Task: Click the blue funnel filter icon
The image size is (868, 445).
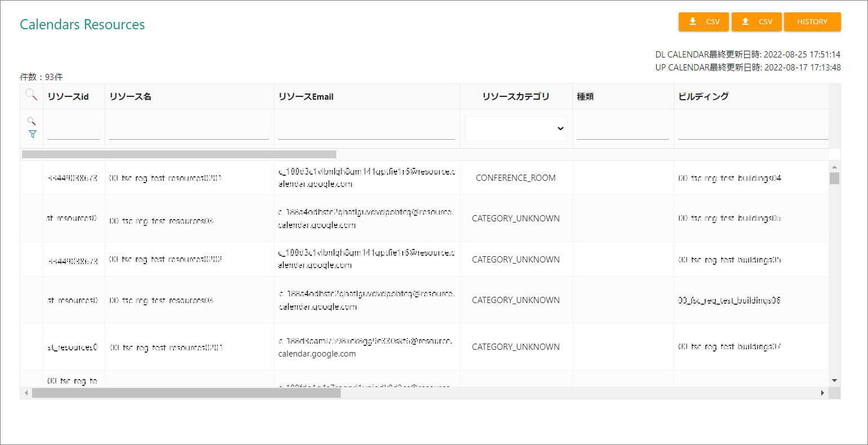Action: tap(32, 134)
